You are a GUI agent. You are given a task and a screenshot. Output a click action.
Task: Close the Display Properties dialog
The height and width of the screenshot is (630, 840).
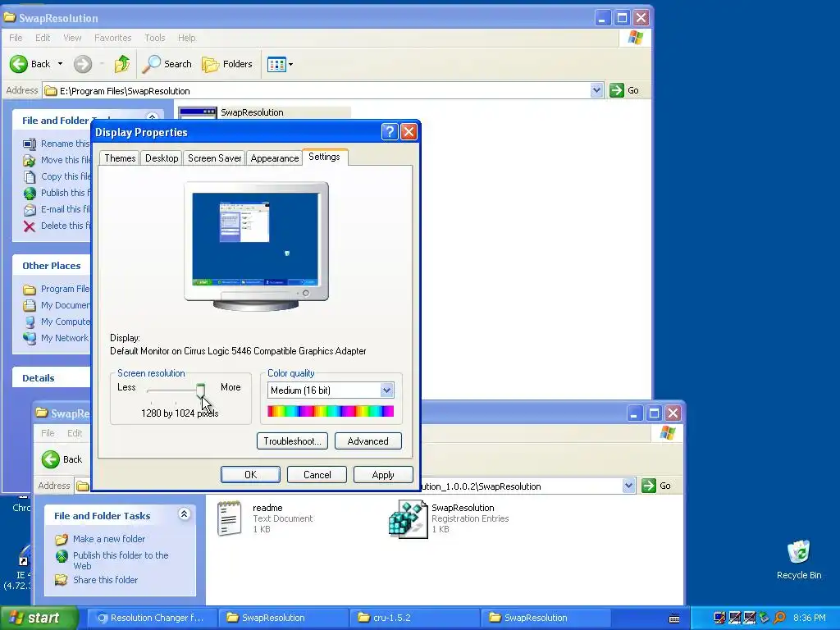click(409, 132)
